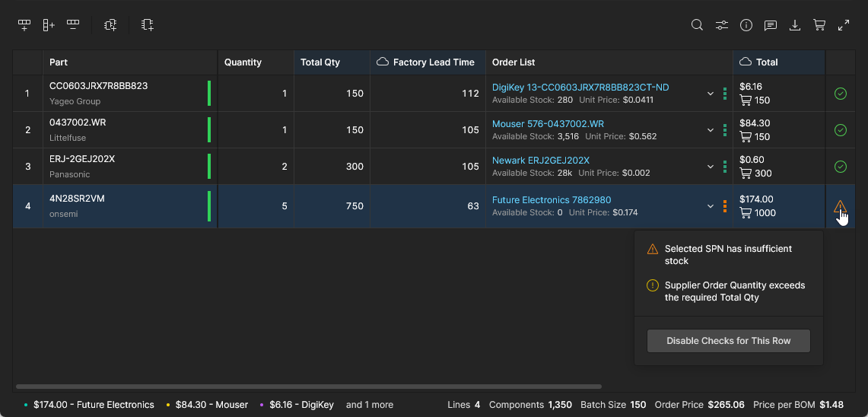Open the comments speech bubble
This screenshot has width=868, height=417.
tap(770, 25)
